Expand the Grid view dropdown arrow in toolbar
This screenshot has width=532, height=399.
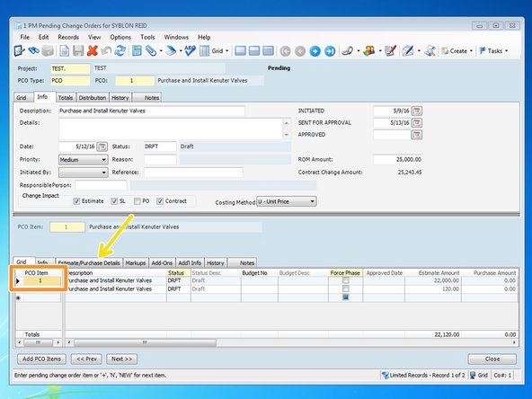pos(227,51)
